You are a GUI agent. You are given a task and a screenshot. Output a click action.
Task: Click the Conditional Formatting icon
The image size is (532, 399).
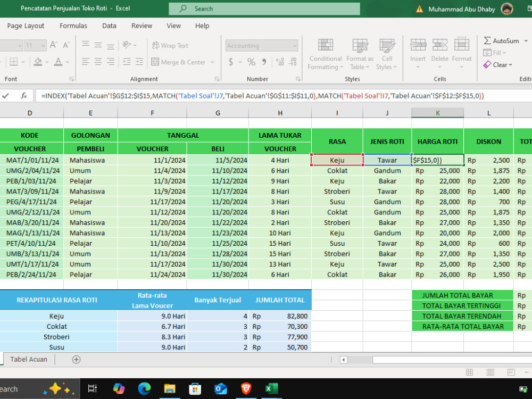click(x=326, y=45)
